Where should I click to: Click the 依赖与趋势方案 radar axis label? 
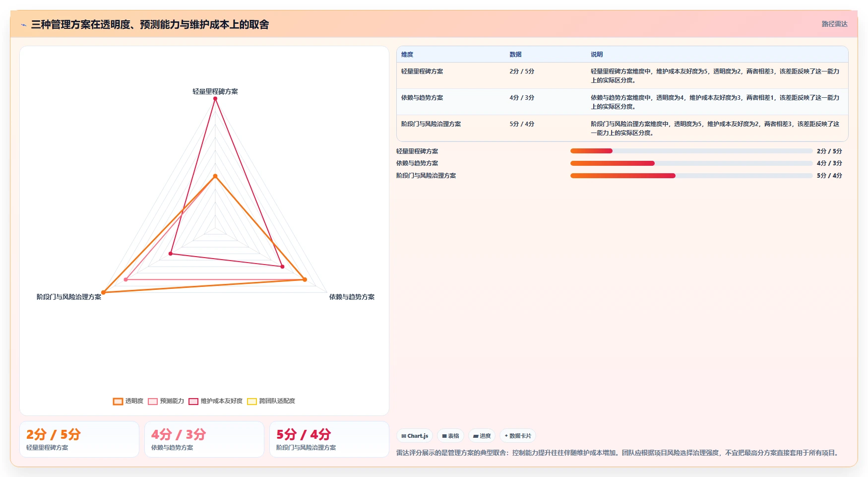click(x=352, y=297)
